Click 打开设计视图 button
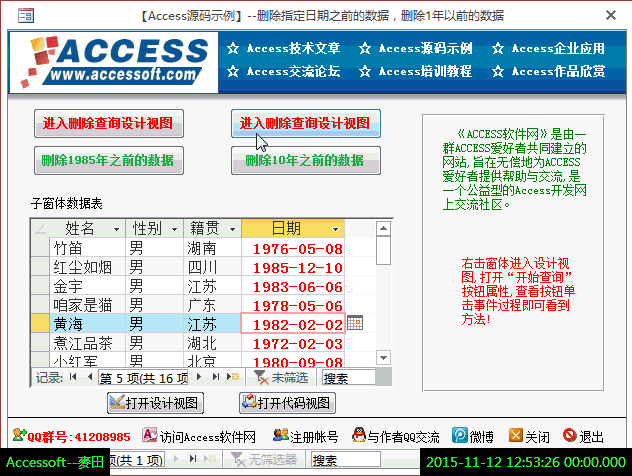This screenshot has width=632, height=476. (x=156, y=403)
